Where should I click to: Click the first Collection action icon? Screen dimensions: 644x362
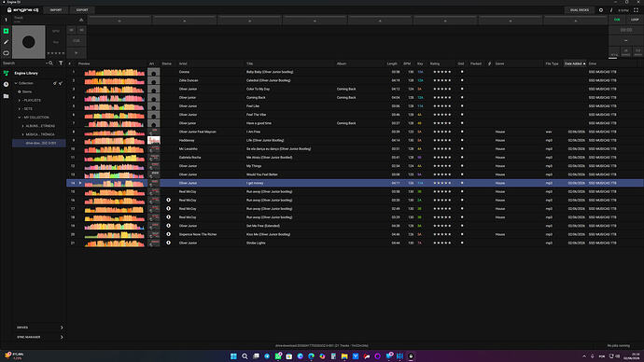pyautogui.click(x=55, y=83)
